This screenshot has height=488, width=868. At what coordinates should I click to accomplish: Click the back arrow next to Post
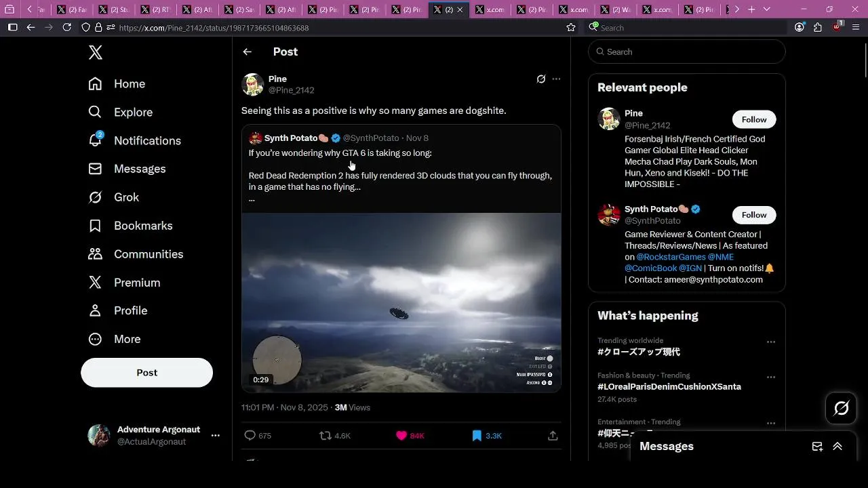(248, 52)
